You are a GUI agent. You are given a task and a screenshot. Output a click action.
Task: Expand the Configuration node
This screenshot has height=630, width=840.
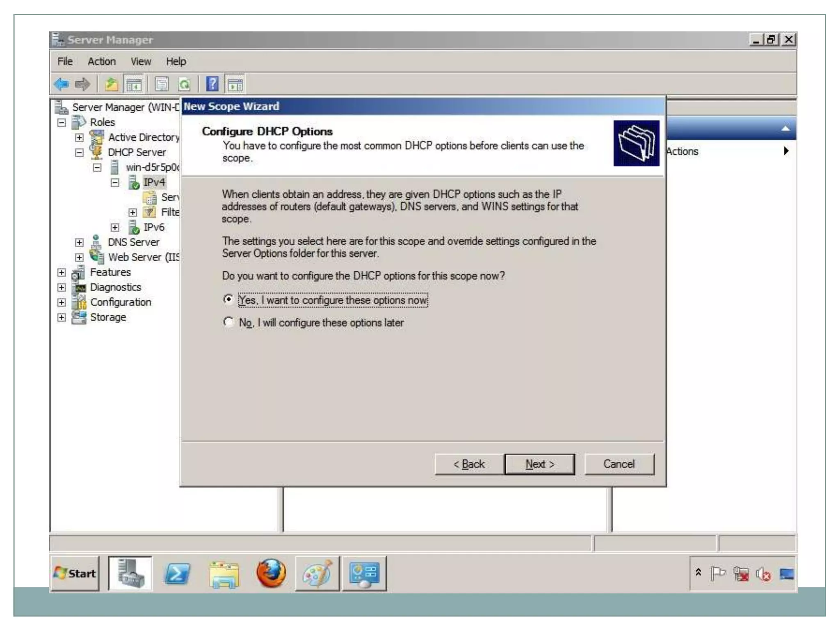point(62,302)
